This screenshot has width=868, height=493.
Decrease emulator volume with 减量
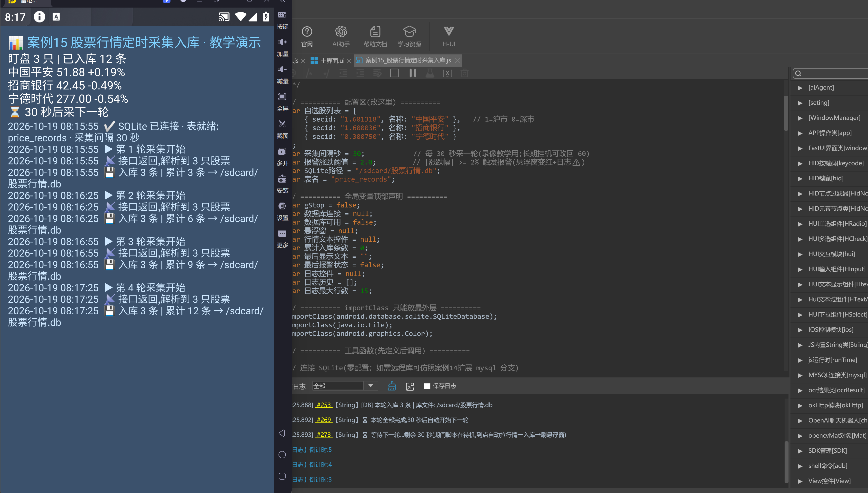pos(282,74)
